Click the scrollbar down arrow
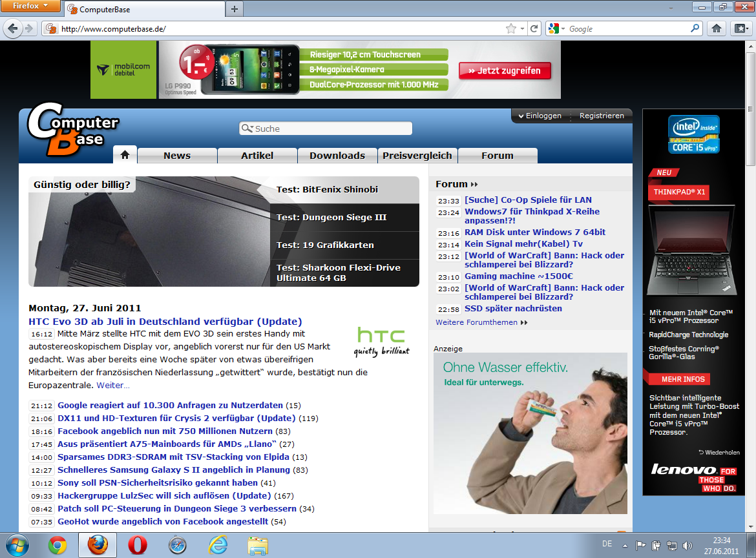Image resolution: width=756 pixels, height=558 pixels. point(750,527)
